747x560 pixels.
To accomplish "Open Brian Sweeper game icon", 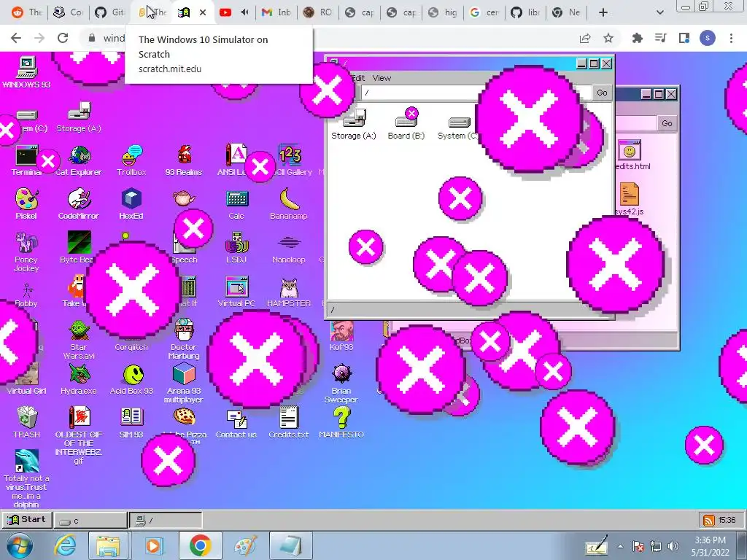I will (341, 384).
